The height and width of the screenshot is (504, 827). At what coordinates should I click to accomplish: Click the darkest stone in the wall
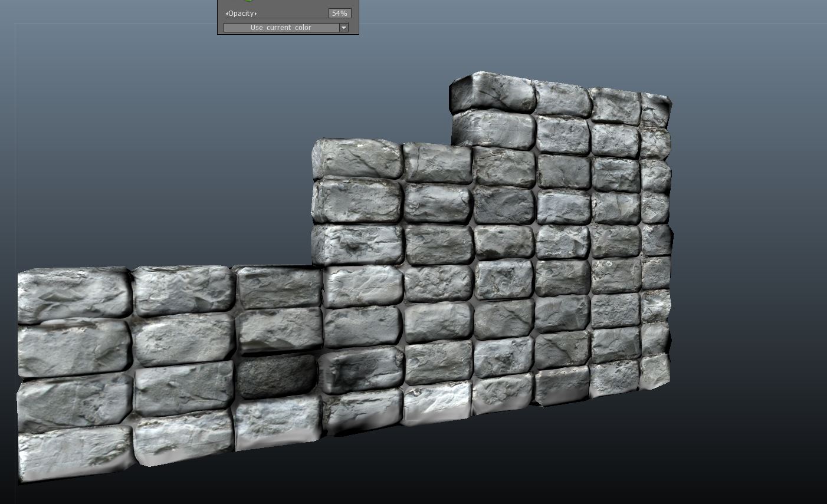[x=277, y=375]
